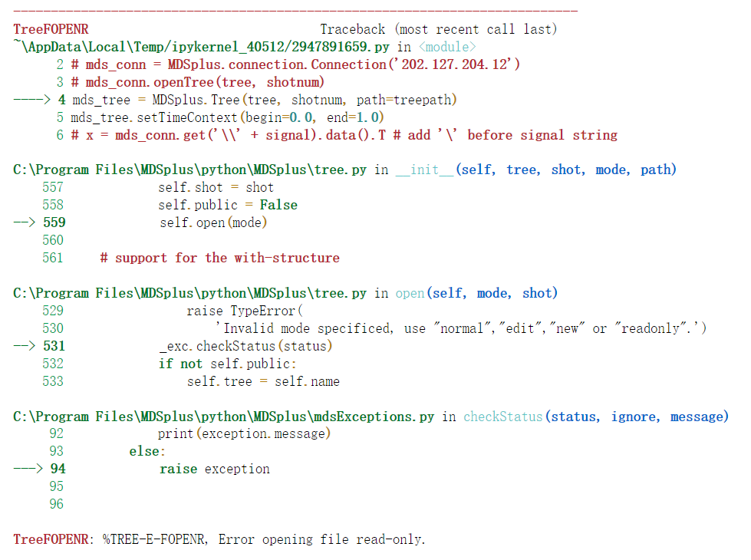This screenshot has height=560, width=751.
Task: Click line number 559 in tree.py
Action: (54, 222)
